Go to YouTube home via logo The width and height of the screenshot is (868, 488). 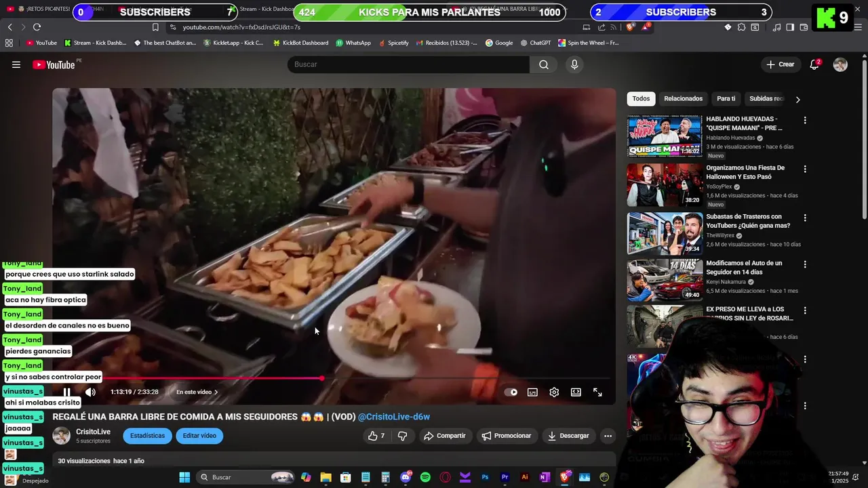click(x=54, y=64)
